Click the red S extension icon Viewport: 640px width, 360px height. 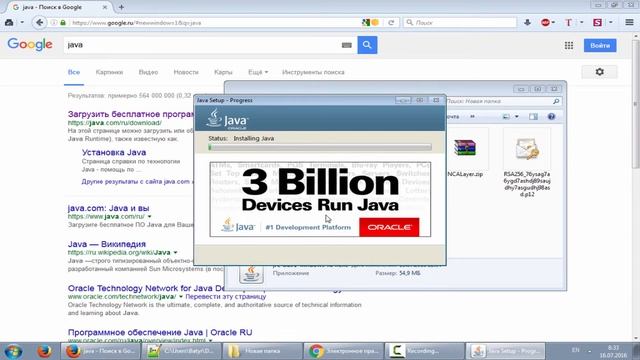(598, 22)
